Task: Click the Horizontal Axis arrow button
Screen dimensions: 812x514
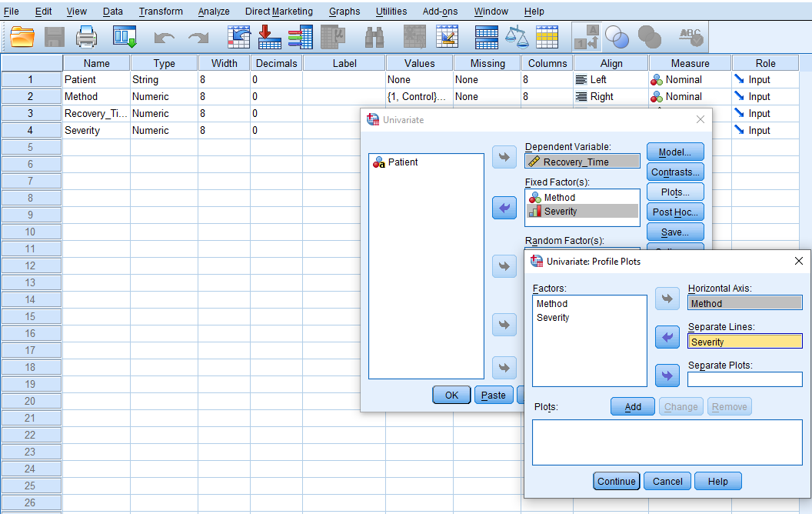Action: click(x=667, y=299)
